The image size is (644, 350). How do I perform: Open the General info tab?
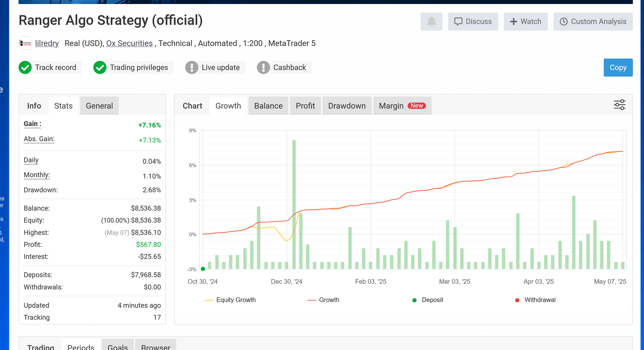pyautogui.click(x=99, y=106)
